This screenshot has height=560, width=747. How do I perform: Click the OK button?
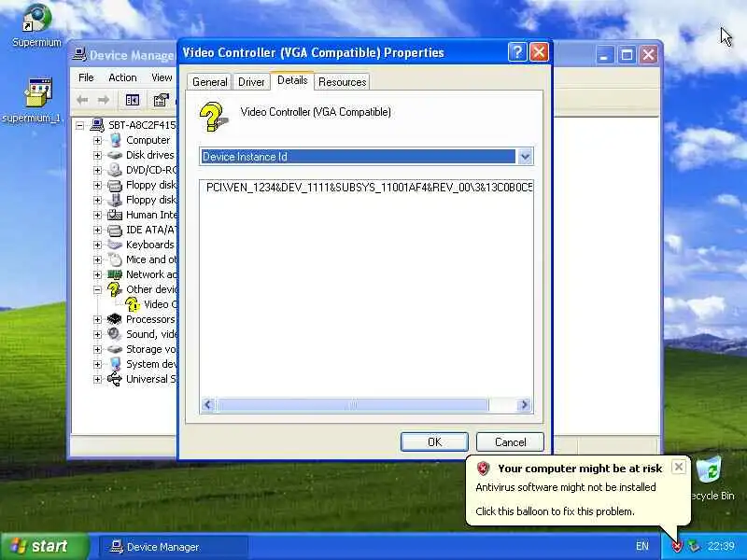tap(434, 441)
